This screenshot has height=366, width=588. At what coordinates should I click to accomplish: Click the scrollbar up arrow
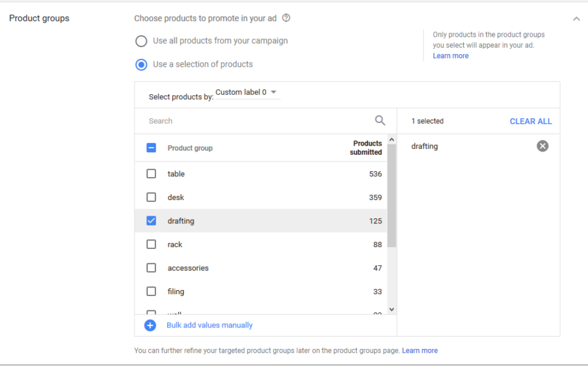391,139
